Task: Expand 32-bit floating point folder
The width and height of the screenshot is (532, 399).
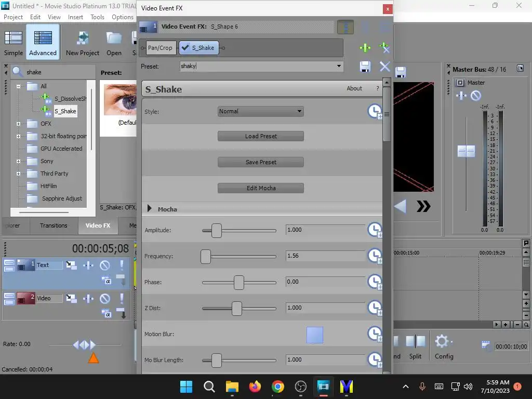Action: (18, 137)
